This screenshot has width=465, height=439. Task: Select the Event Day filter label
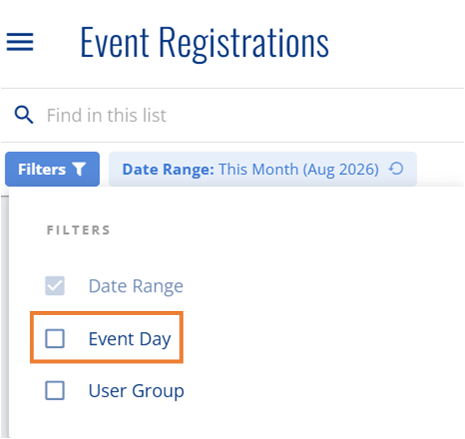[130, 339]
